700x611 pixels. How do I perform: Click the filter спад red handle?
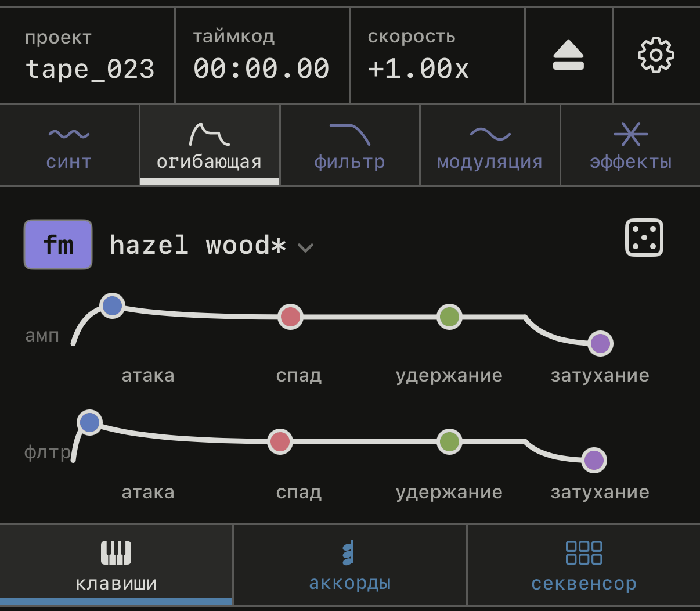tap(280, 442)
